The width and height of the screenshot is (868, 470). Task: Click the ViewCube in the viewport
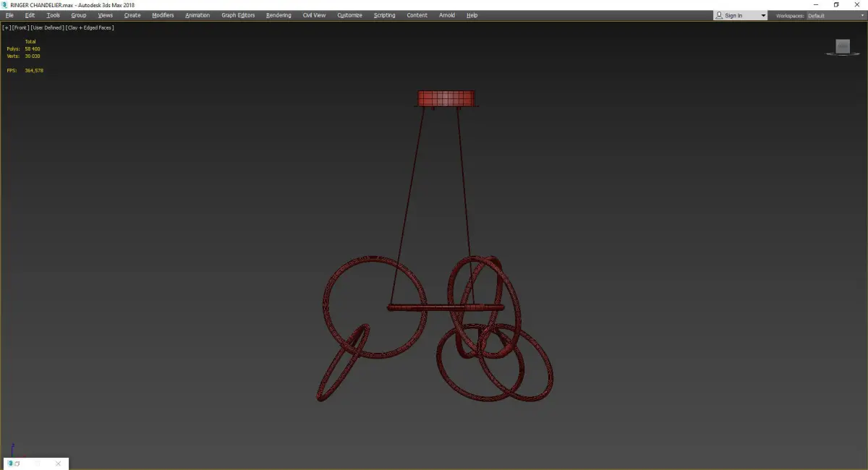click(x=843, y=47)
